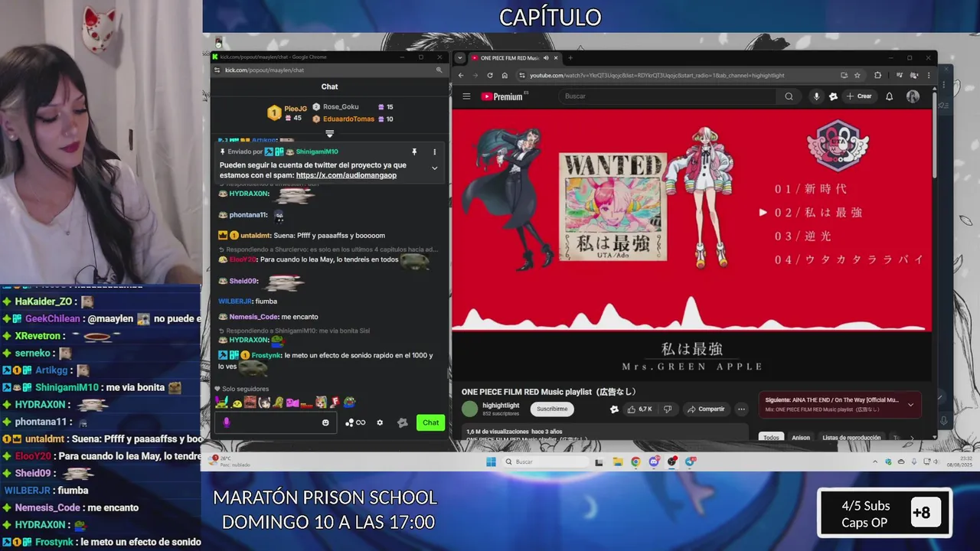The height and width of the screenshot is (551, 980).
Task: Click the taskbar Buscar search box
Action: point(545,461)
